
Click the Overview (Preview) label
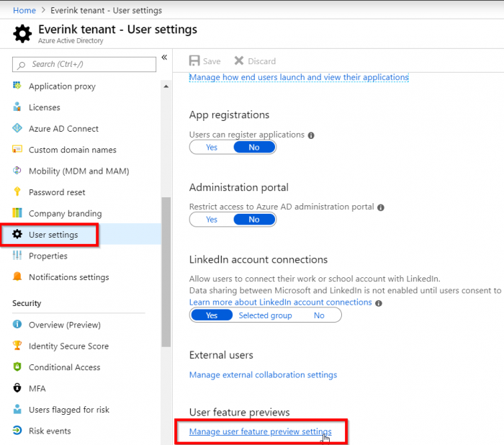coord(65,325)
